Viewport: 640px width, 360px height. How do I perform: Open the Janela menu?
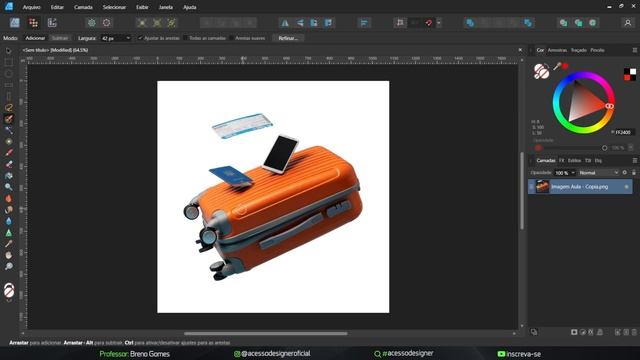[166, 7]
